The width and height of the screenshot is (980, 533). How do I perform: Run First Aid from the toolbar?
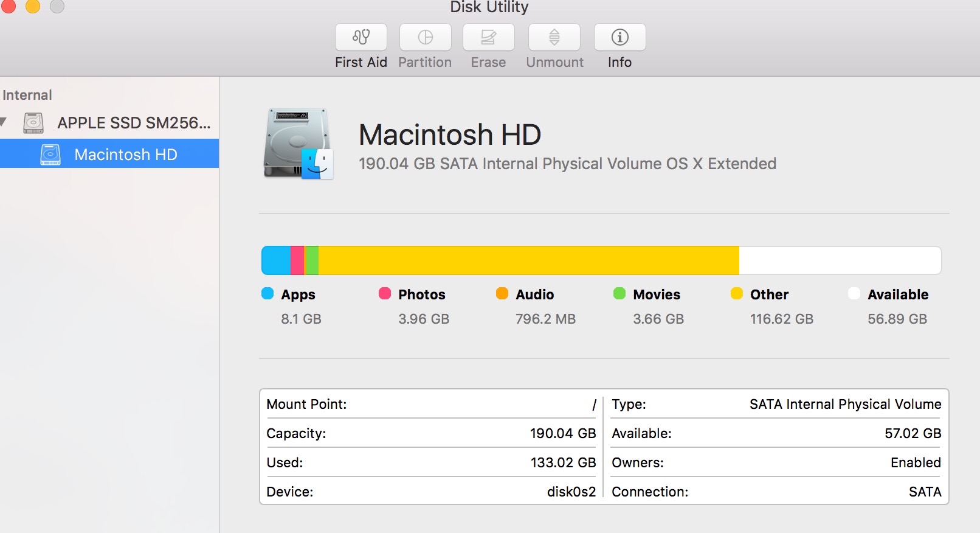[x=361, y=37]
